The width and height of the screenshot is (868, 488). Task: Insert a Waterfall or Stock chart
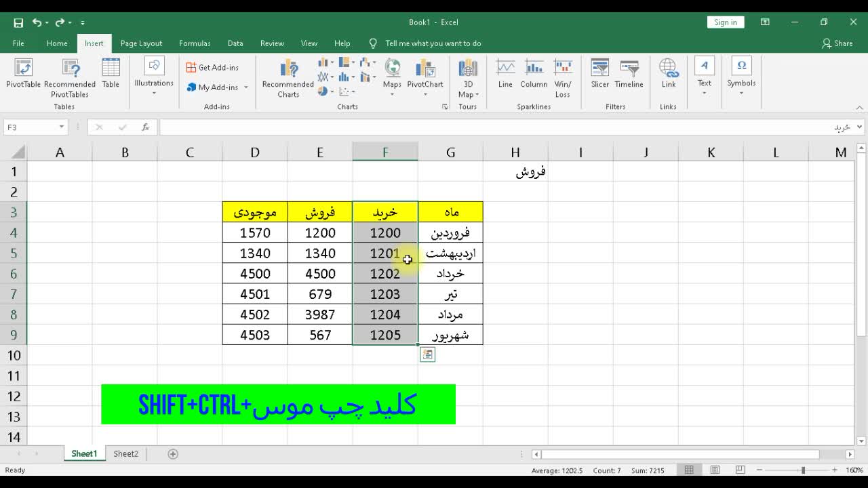[x=368, y=62]
